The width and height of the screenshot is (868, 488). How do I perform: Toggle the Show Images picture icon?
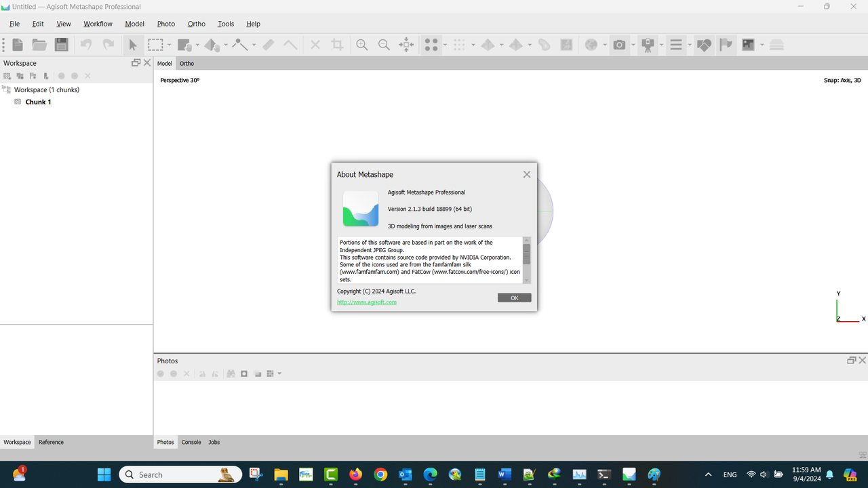point(749,45)
